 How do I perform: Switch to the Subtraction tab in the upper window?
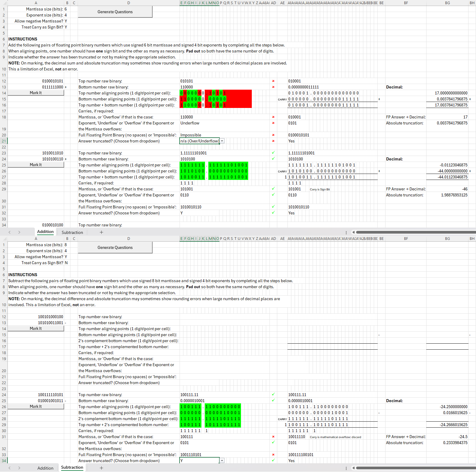(x=72, y=232)
